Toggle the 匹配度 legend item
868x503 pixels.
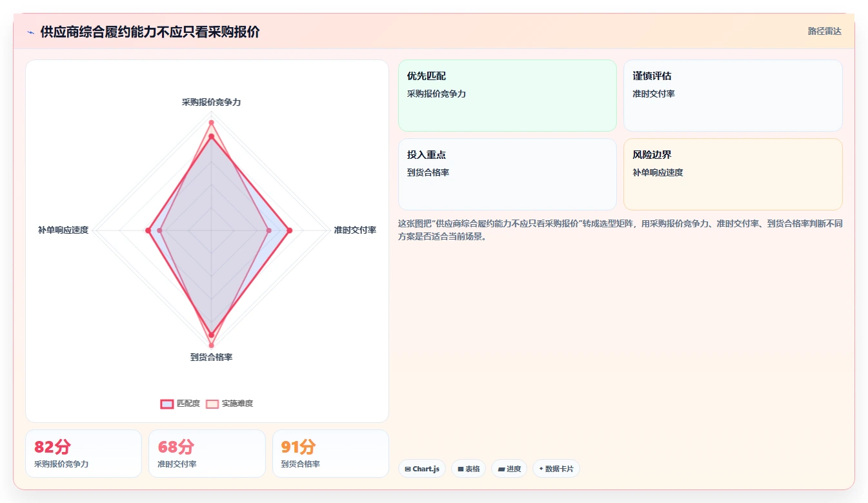tap(180, 404)
